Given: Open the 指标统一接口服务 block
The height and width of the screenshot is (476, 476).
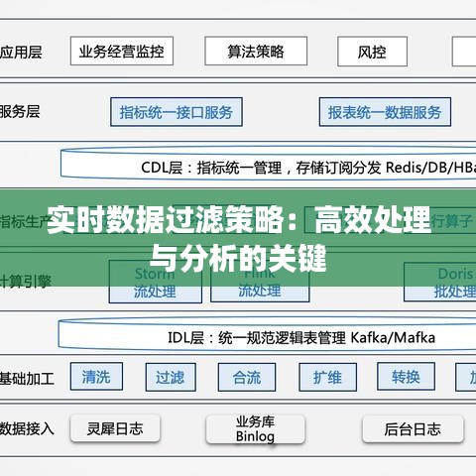Looking at the screenshot, I should point(177,112).
